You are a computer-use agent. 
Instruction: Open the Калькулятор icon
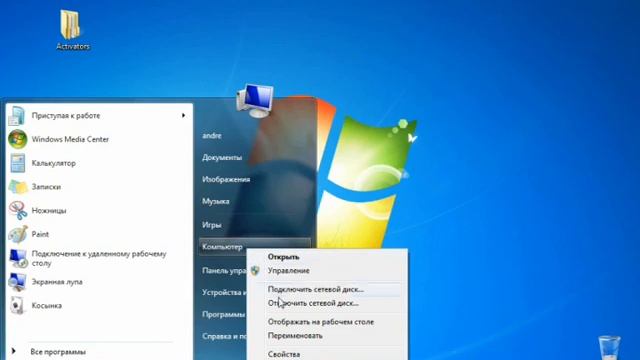[x=18, y=163]
